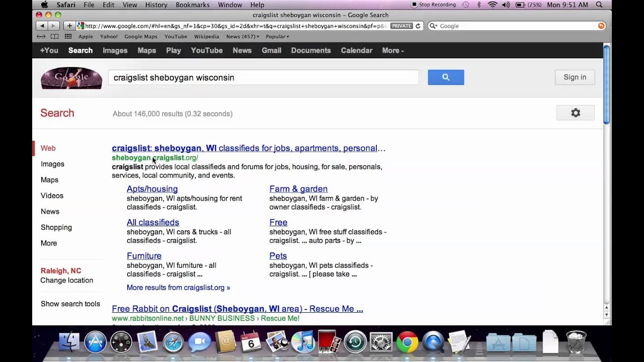Open Bluetooth menu bar icon
The width and height of the screenshot is (644, 362).
click(479, 5)
